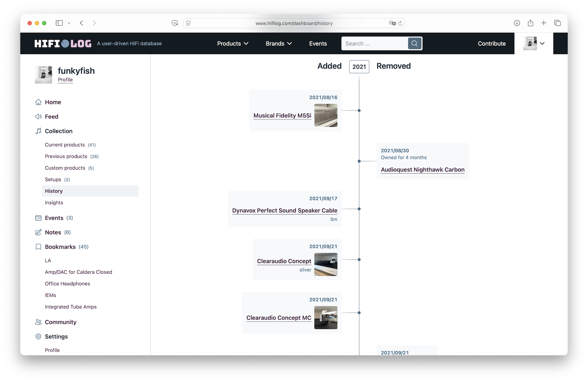588x382 pixels.
Task: Open the 2021 year selector
Action: 359,67
